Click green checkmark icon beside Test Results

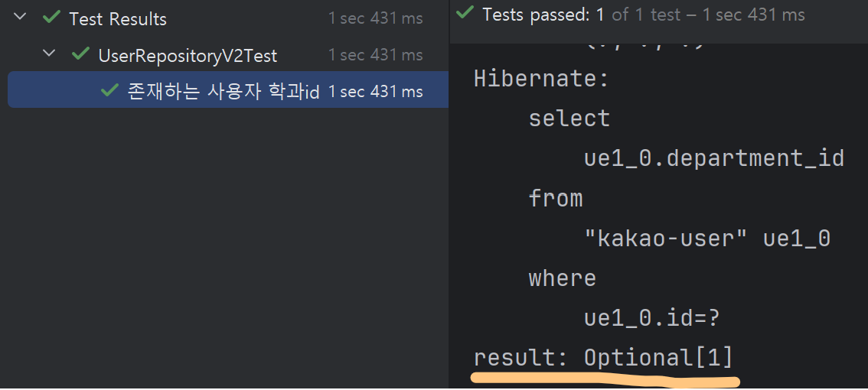51,17
